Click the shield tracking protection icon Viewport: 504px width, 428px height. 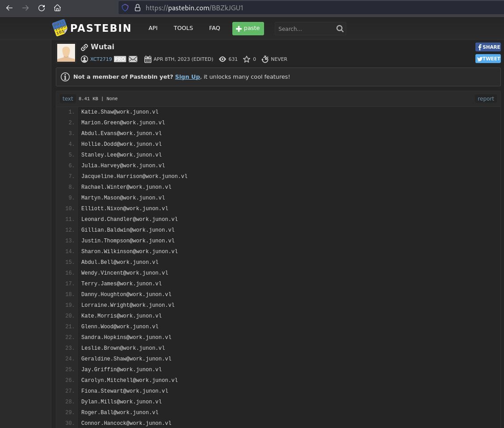125,8
